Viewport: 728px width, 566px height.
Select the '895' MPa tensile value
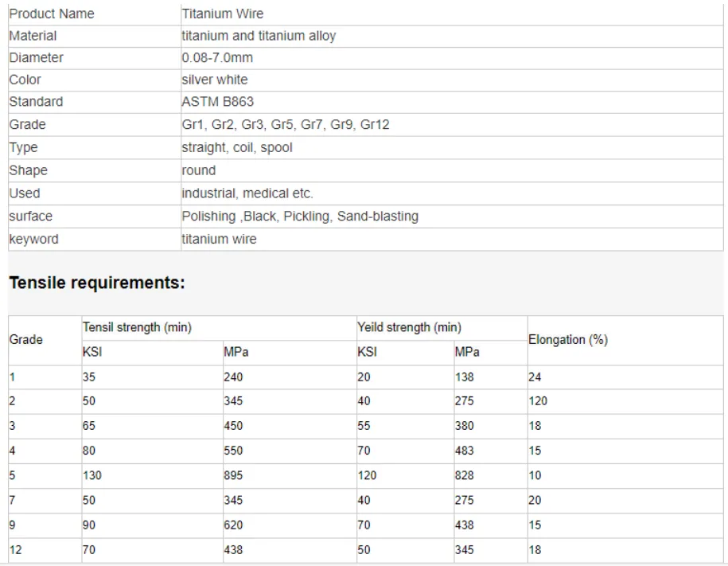tap(233, 476)
